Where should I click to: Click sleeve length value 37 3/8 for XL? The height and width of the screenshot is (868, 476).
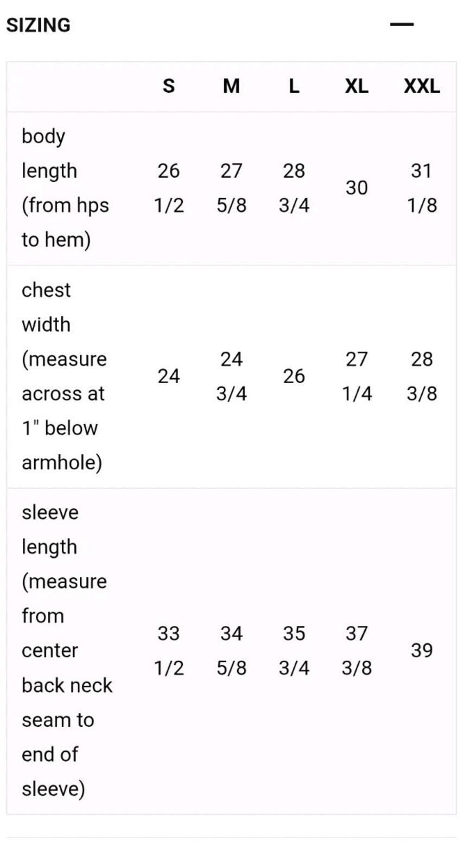(357, 650)
